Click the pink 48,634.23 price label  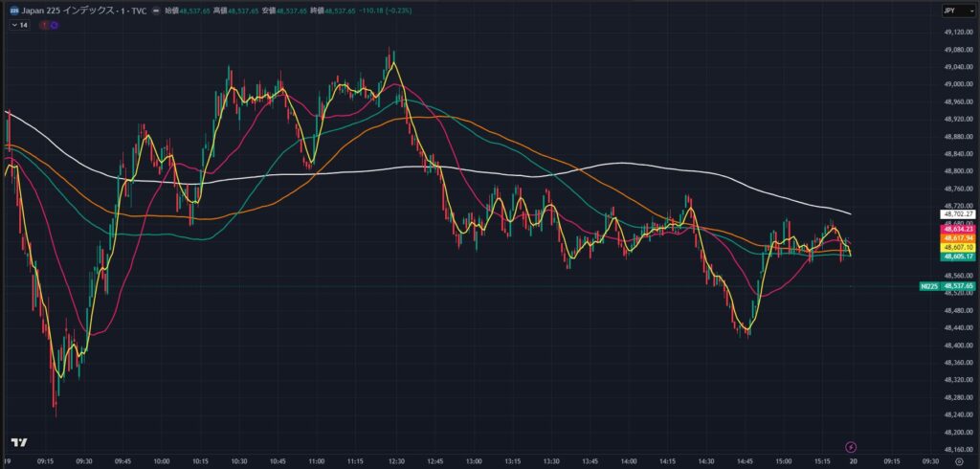(957, 230)
